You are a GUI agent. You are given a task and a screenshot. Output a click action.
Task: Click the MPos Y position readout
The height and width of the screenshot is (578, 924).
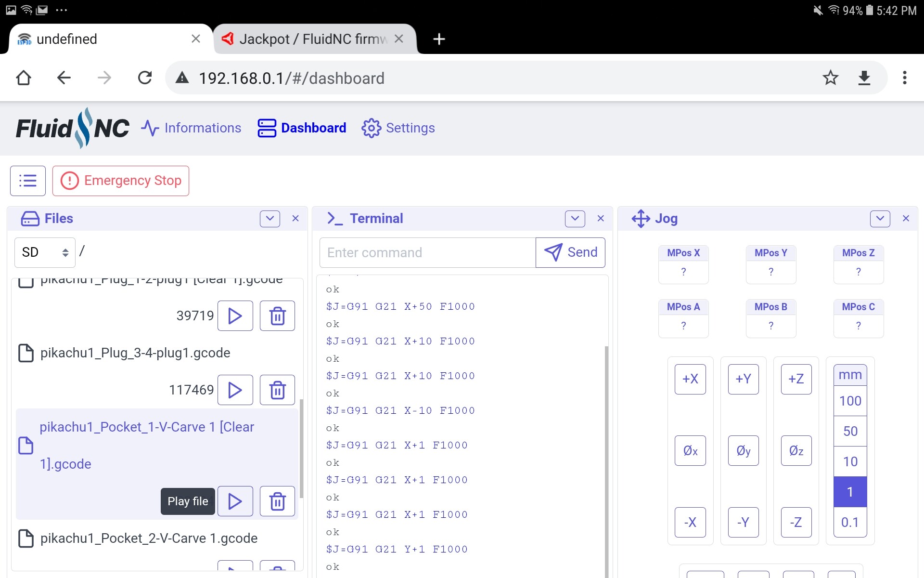pos(771,264)
